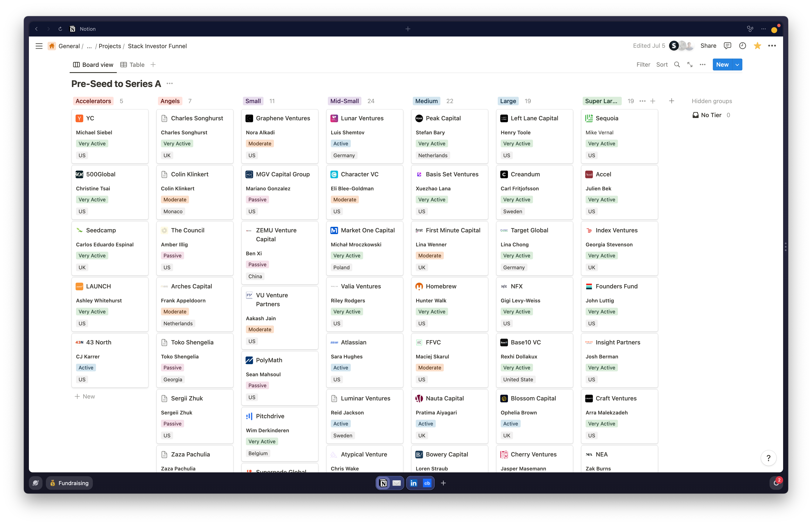Add a new app to the dock

pos(443,483)
